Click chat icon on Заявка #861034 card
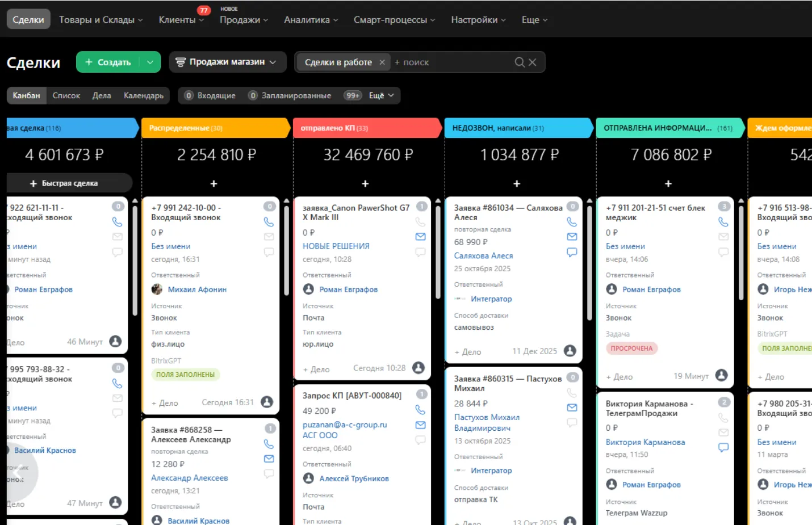This screenshot has width=812, height=525. pyautogui.click(x=572, y=252)
